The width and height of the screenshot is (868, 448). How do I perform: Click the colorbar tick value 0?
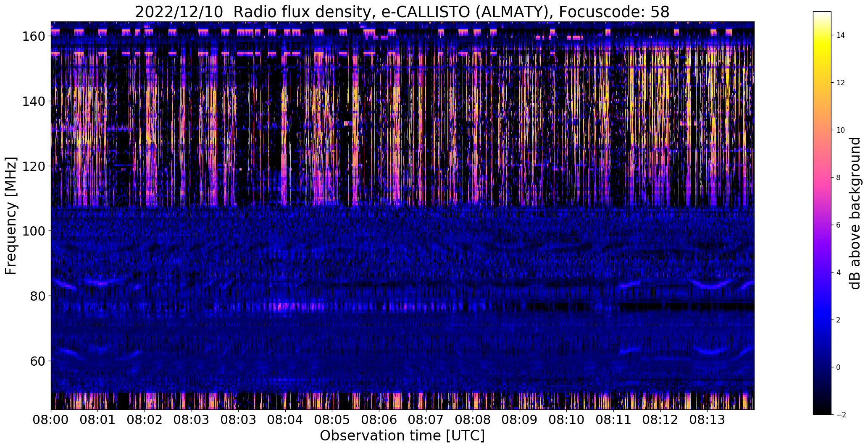839,367
